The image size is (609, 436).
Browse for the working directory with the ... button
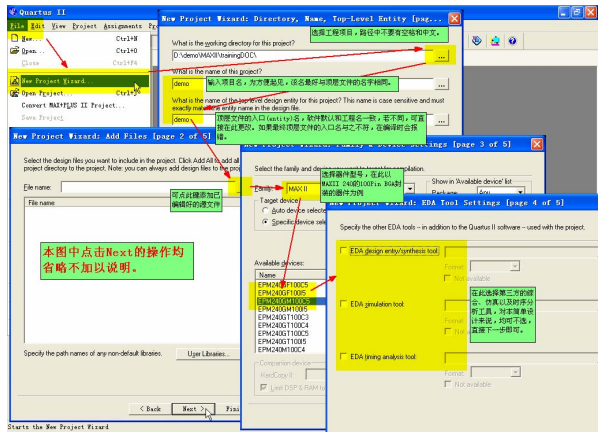point(441,56)
